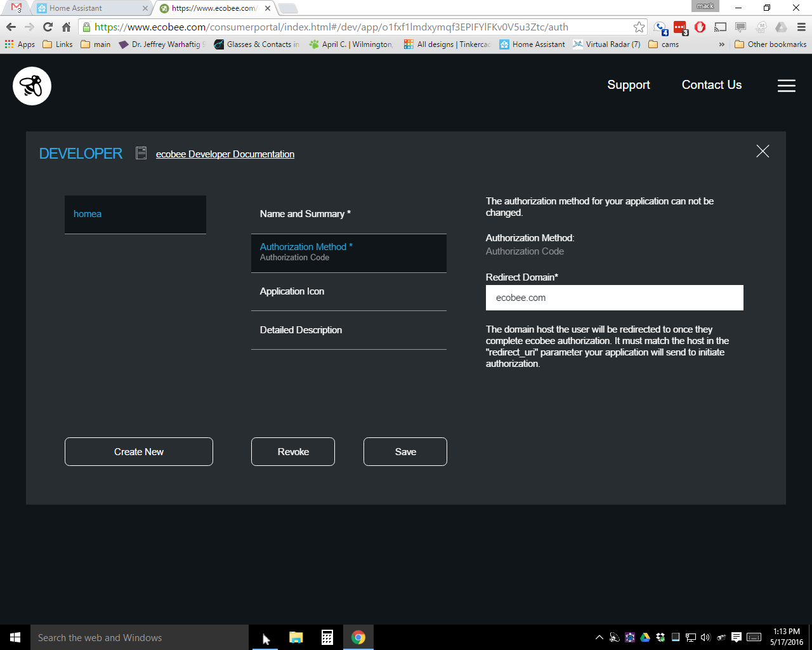This screenshot has width=812, height=650.
Task: Go back to the previous page
Action: tap(11, 27)
